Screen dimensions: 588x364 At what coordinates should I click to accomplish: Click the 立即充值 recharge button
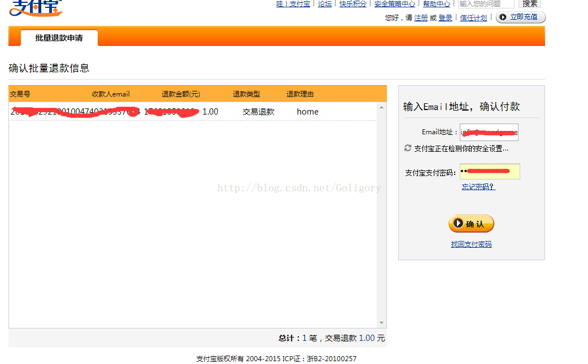[x=520, y=17]
